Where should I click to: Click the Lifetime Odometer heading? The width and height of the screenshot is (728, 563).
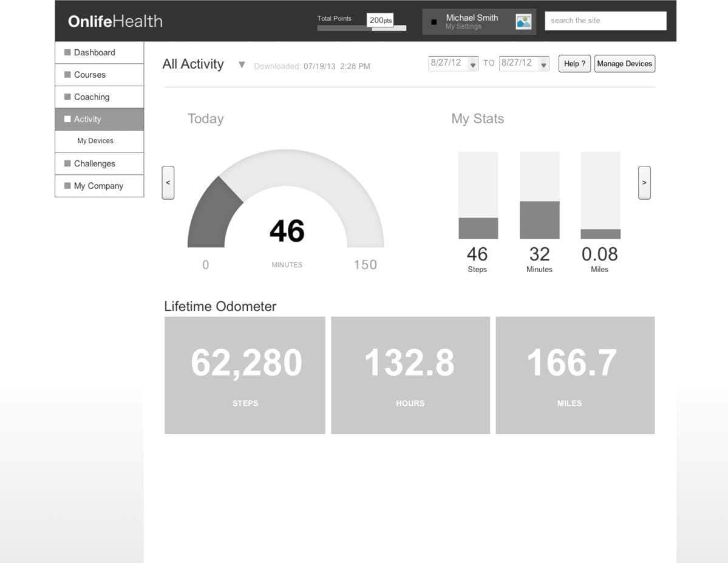[x=220, y=307]
